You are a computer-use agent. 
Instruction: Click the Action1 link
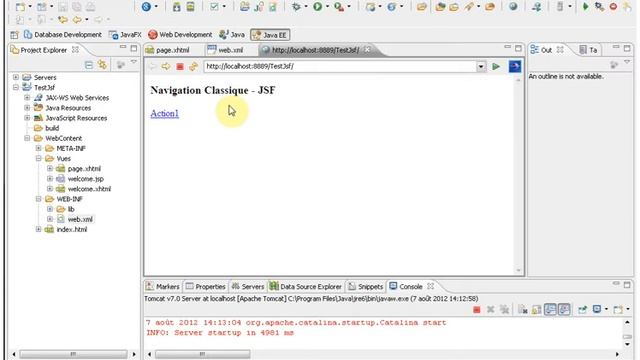[x=164, y=113]
